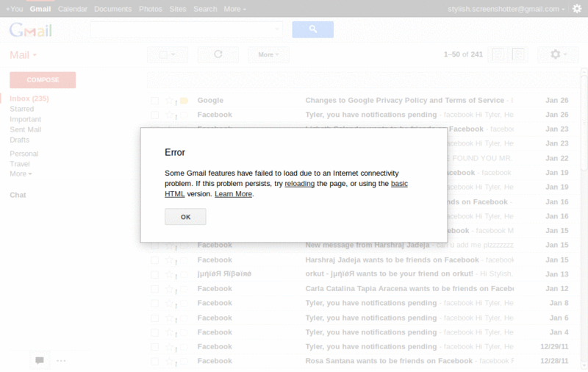Click the blue search magnifier button
This screenshot has height=372, width=588.
point(313,29)
